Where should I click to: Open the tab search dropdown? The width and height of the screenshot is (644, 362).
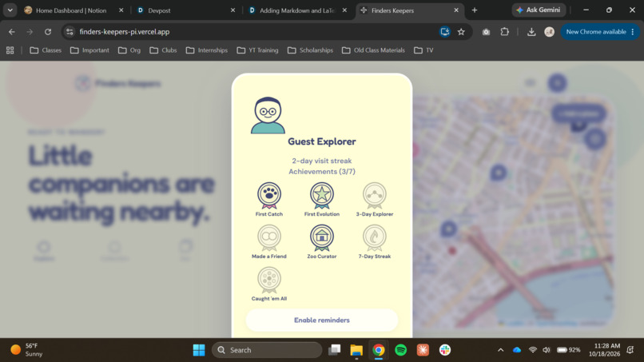10,10
